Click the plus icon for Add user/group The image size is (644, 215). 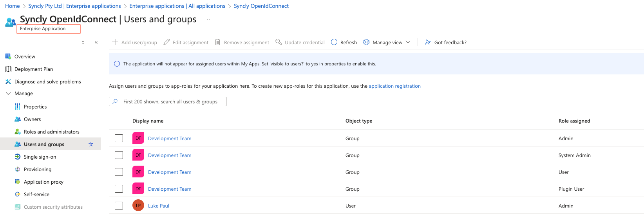click(x=115, y=42)
